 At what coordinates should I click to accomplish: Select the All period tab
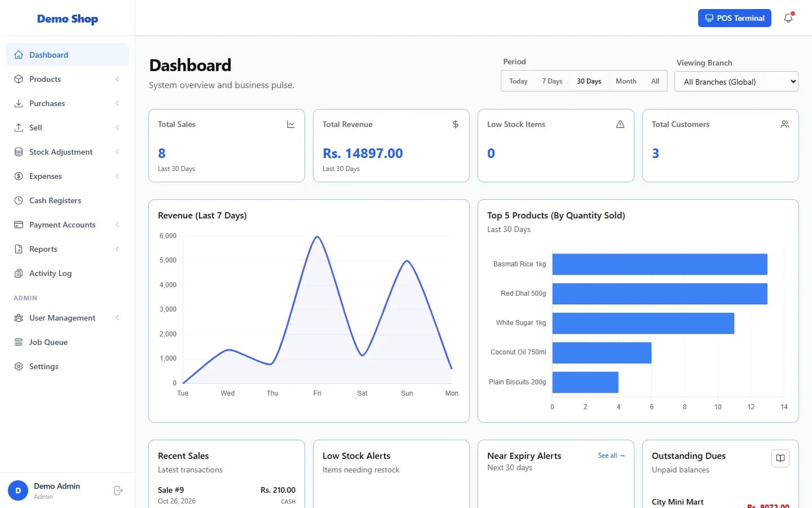pos(655,81)
